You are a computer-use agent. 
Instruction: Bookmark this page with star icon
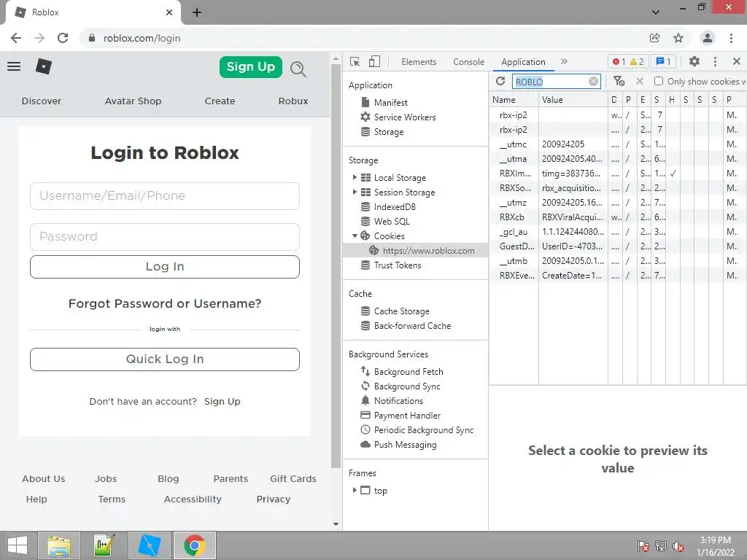coord(678,38)
